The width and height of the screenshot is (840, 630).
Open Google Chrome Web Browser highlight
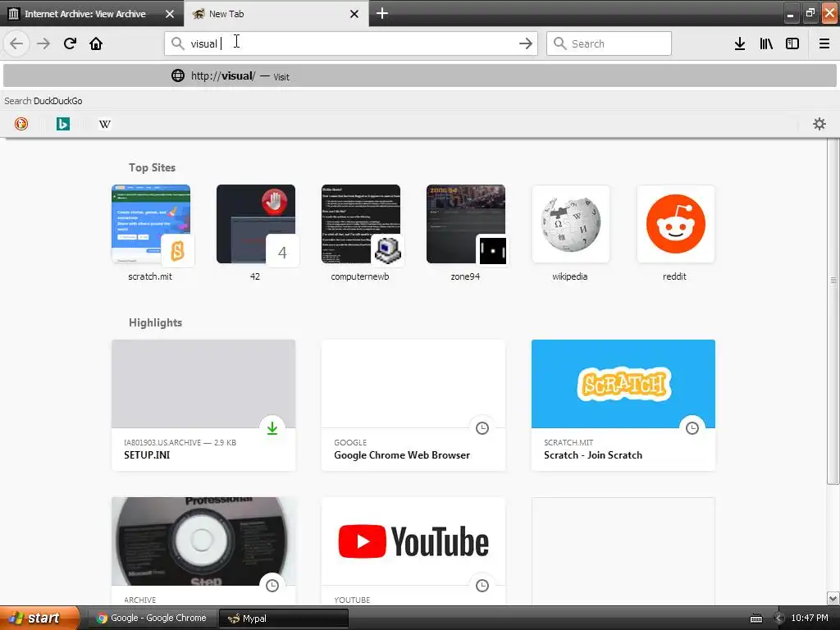[x=413, y=405]
